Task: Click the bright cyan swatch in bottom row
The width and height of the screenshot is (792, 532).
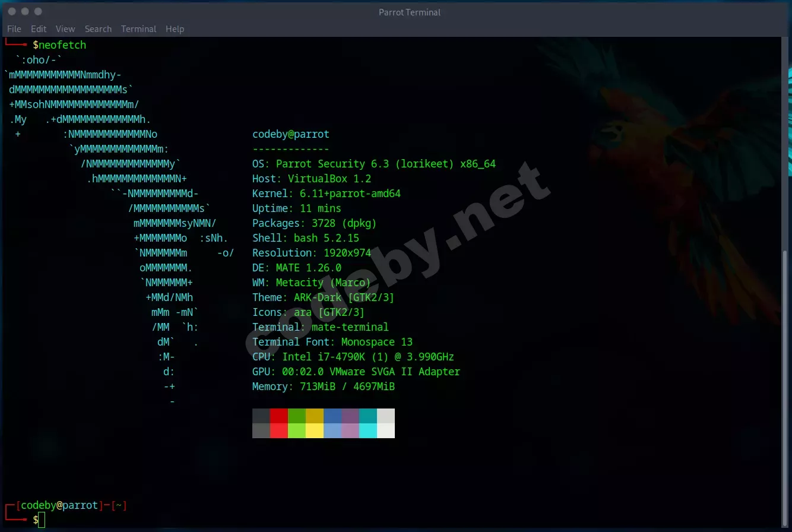Action: (x=368, y=430)
